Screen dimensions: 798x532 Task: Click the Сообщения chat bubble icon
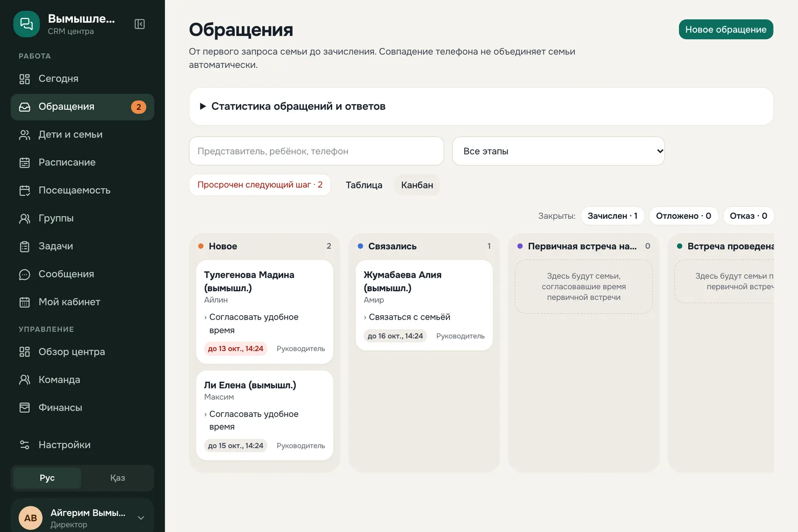click(x=24, y=274)
